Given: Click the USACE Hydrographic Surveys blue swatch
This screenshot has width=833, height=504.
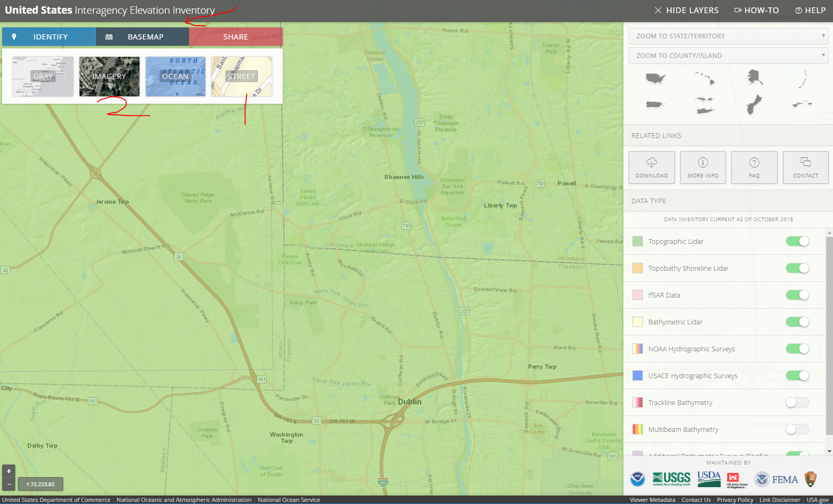Looking at the screenshot, I should [x=638, y=375].
